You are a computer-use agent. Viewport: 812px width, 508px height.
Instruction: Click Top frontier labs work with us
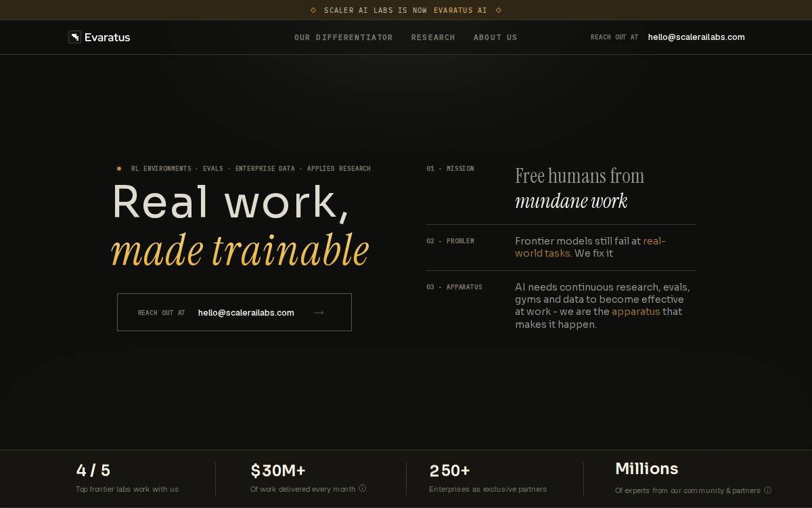point(127,489)
